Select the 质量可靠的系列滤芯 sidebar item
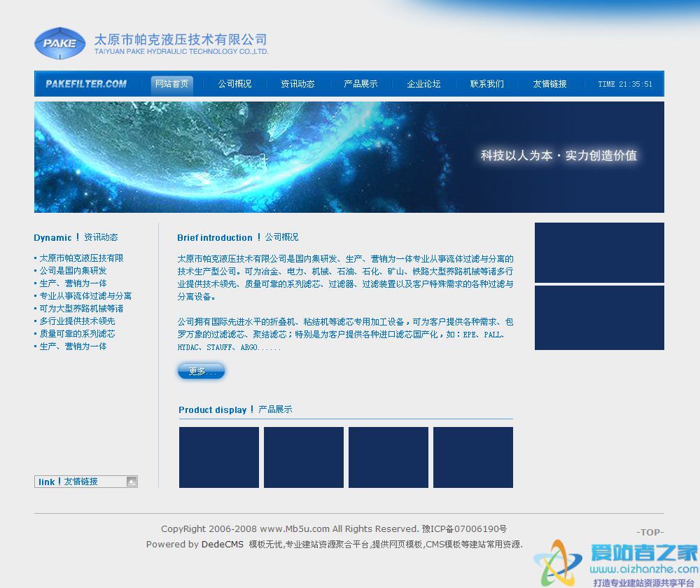The height and width of the screenshot is (588, 700). tap(79, 333)
